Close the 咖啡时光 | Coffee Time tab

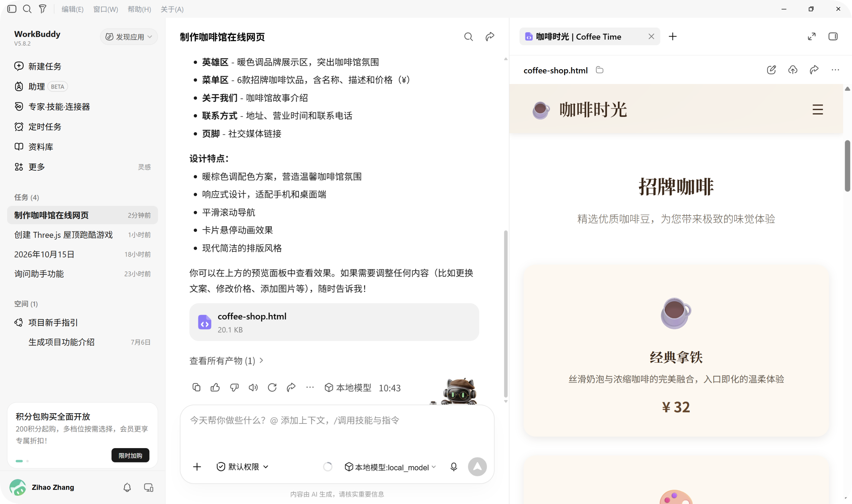pos(651,36)
